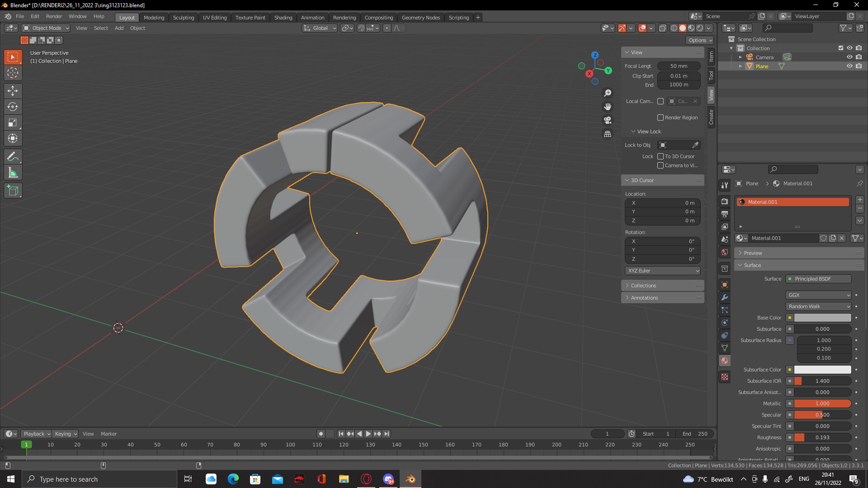The width and height of the screenshot is (868, 488).
Task: Select the Annotate tool
Action: (x=13, y=157)
